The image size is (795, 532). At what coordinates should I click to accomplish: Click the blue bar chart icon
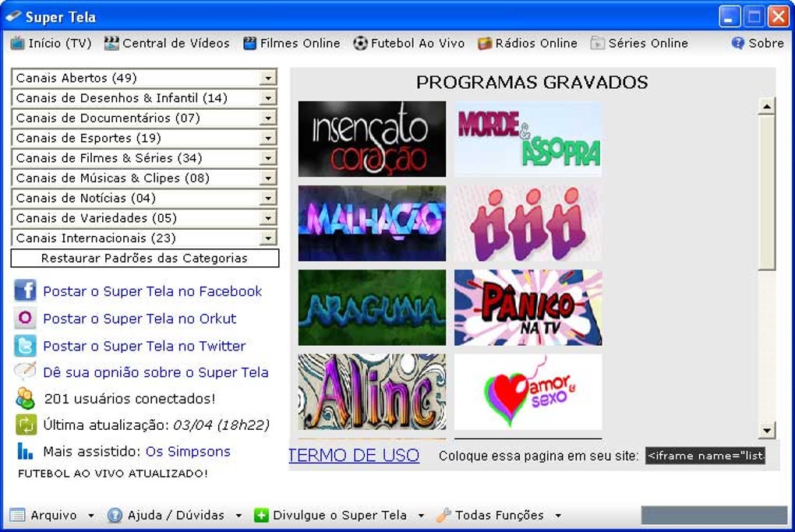pos(25,451)
